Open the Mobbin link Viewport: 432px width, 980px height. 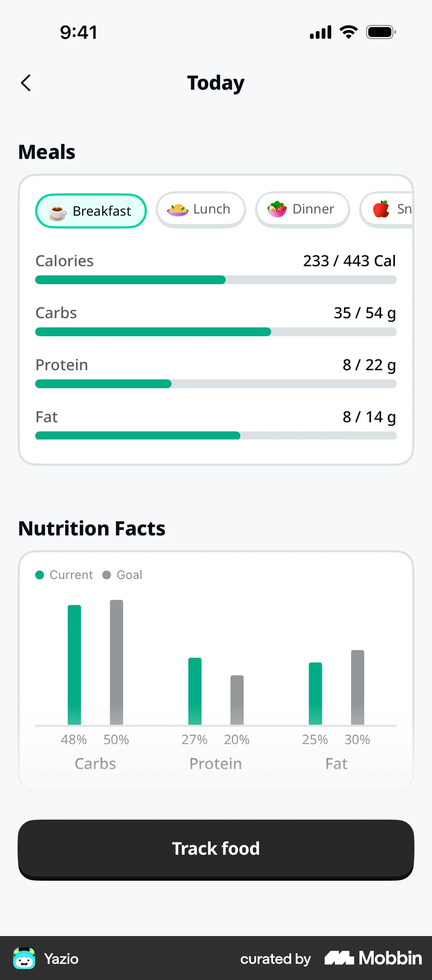(x=373, y=958)
